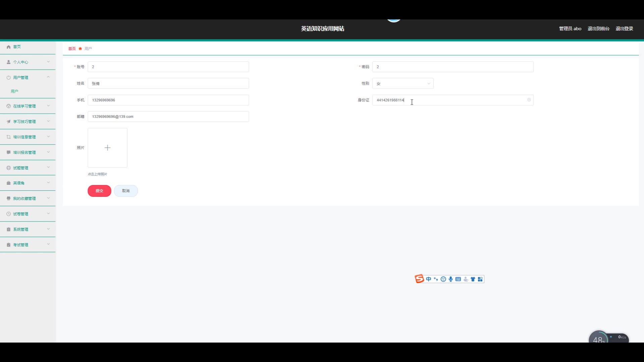
Task: Click the 取消 button
Action: tap(126, 191)
